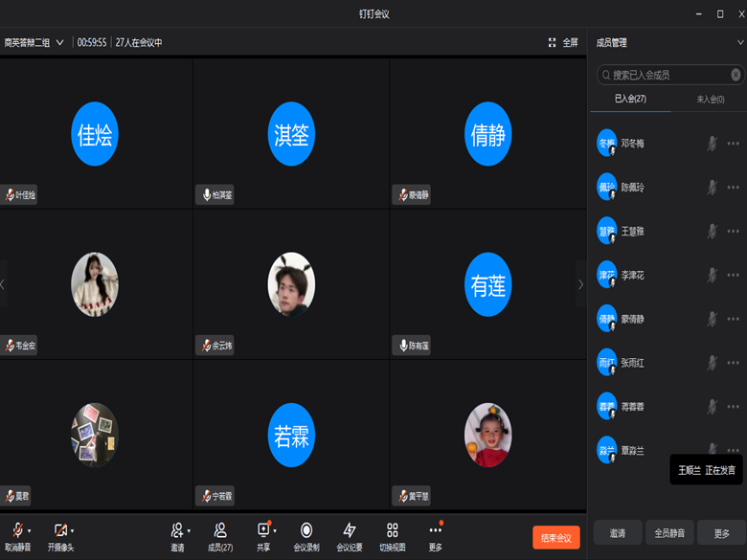Toggle mute icon for 邓冬梅
Screen dimensions: 747x560
(x=712, y=144)
